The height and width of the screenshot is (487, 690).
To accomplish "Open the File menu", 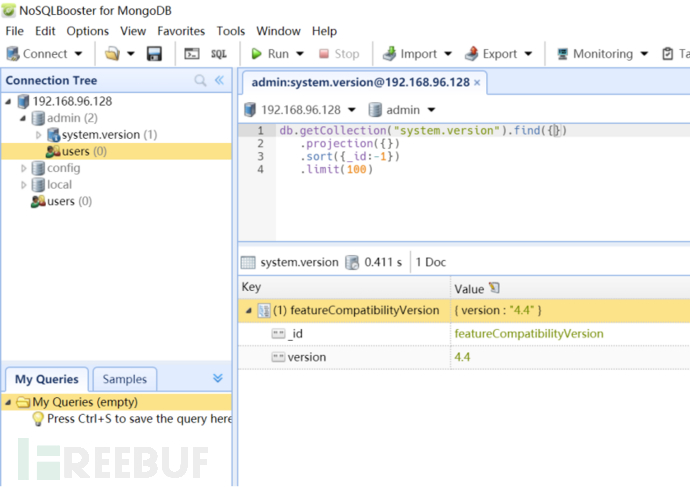I will (x=15, y=31).
